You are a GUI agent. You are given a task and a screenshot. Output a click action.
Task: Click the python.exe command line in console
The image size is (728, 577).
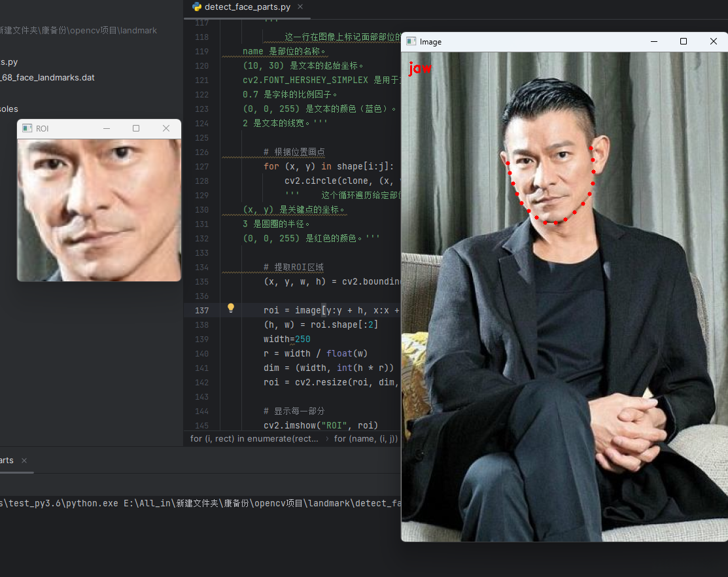[x=200, y=503]
